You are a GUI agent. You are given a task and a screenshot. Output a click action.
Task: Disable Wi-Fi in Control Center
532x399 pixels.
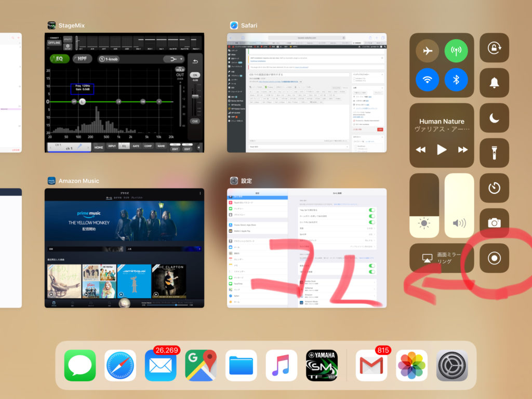pos(427,80)
